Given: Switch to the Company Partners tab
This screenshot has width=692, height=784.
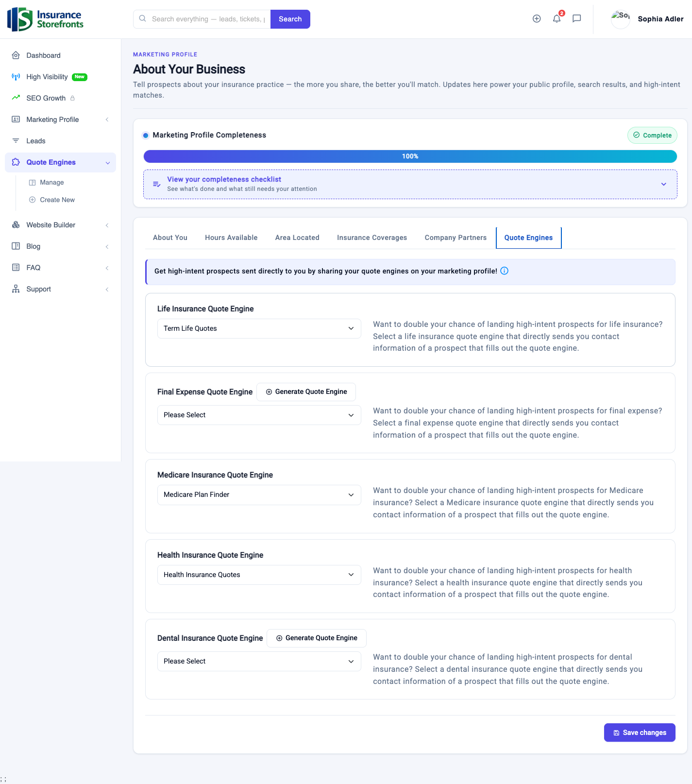Looking at the screenshot, I should coord(456,238).
